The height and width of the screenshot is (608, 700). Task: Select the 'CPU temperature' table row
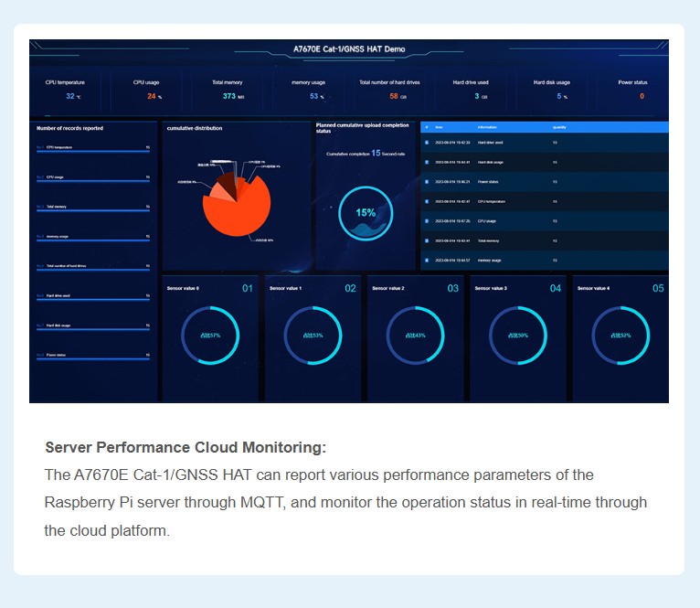click(545, 201)
